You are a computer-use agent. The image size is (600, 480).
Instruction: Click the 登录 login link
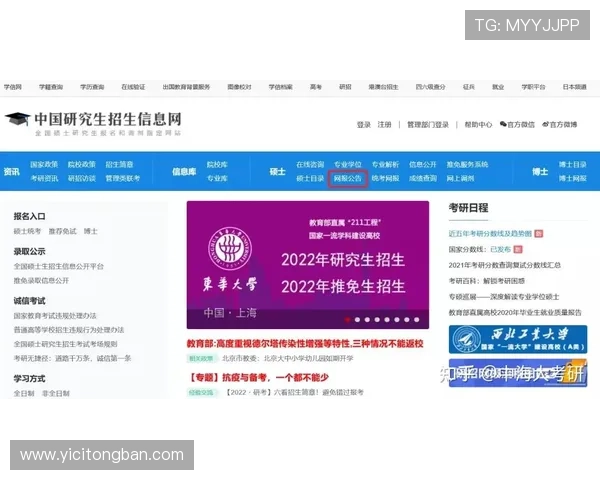tap(364, 124)
